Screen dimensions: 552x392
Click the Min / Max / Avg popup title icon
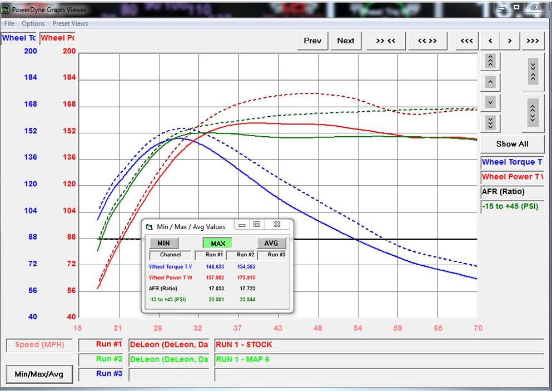pos(150,227)
